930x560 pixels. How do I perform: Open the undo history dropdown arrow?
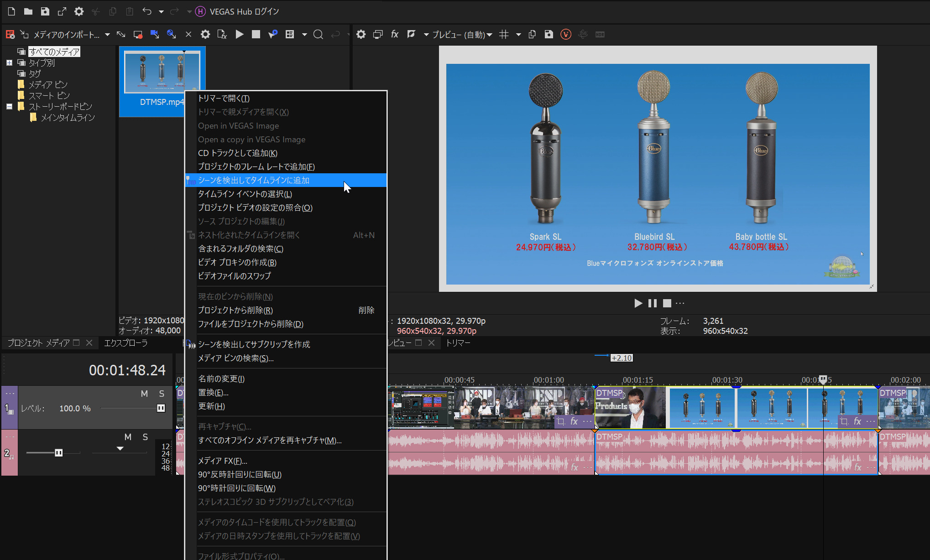tap(161, 12)
